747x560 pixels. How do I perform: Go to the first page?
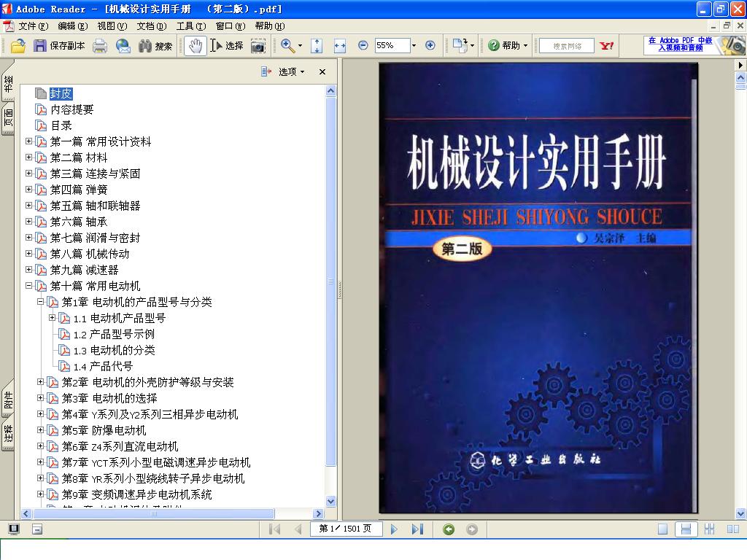coord(275,529)
